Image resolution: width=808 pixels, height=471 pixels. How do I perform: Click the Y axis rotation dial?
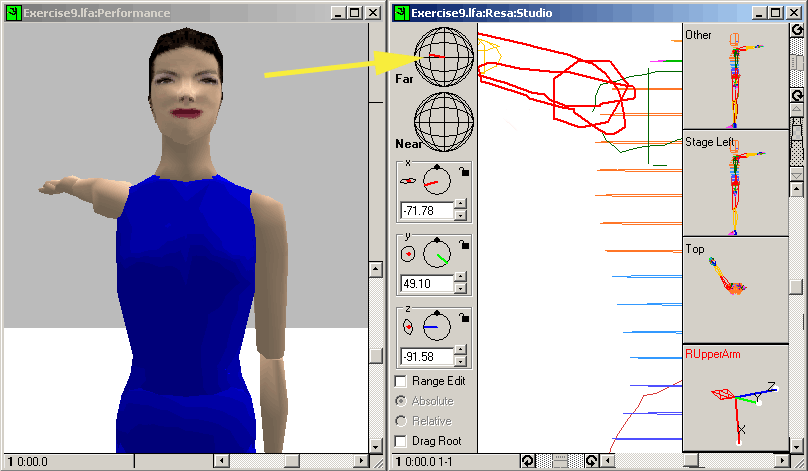436,254
